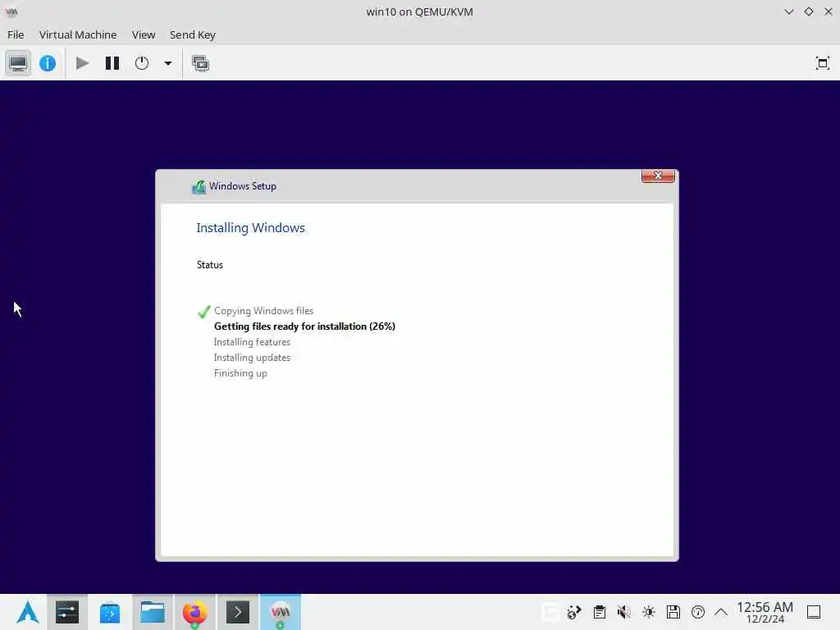Open the terminal from the taskbar

(x=237, y=612)
